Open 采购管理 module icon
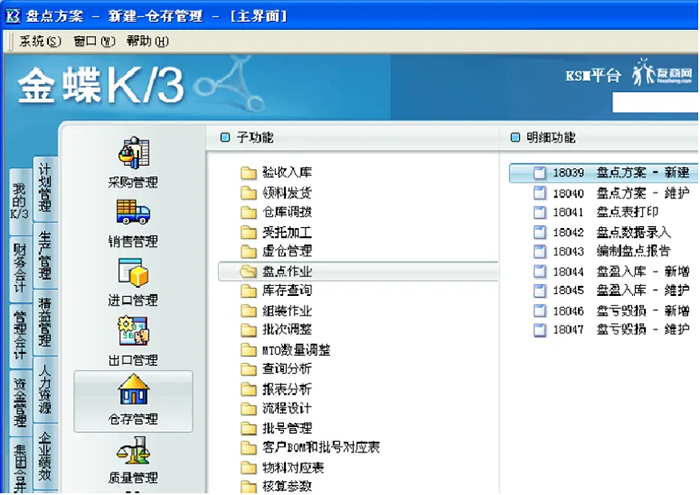The height and width of the screenshot is (495, 700). pos(133,153)
